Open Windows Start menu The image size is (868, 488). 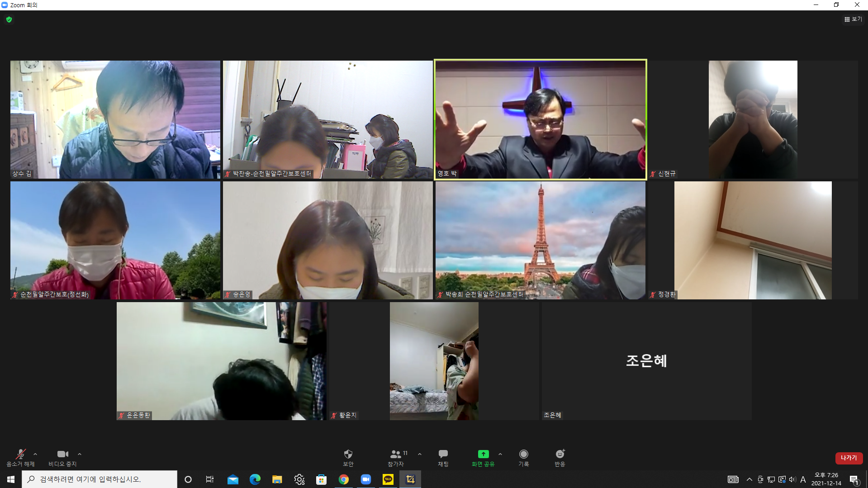point(11,479)
